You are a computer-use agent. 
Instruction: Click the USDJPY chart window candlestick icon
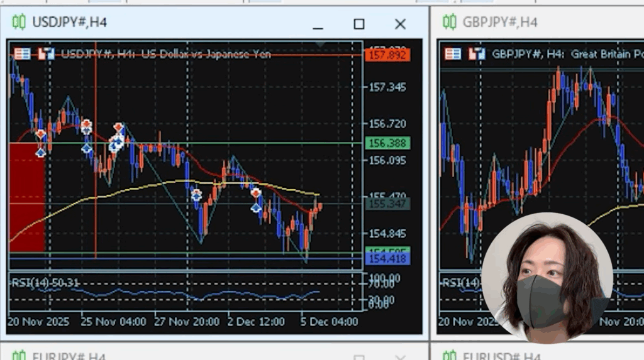(19, 23)
